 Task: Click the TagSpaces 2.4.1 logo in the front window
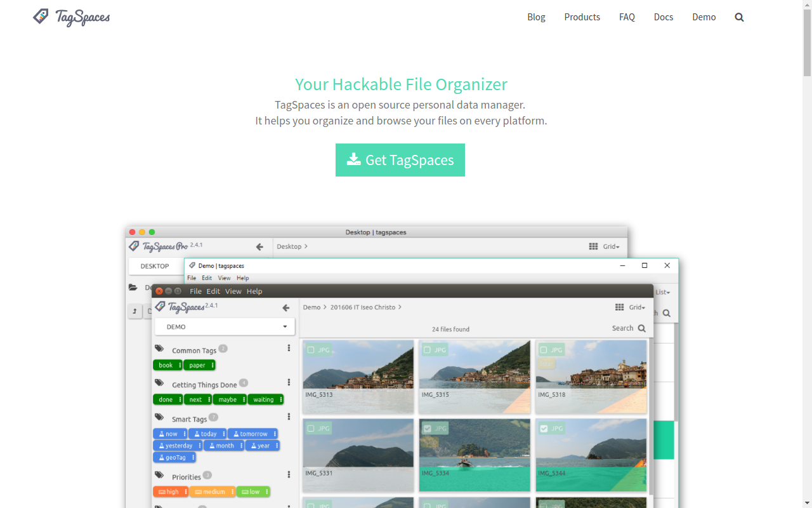pos(187,307)
